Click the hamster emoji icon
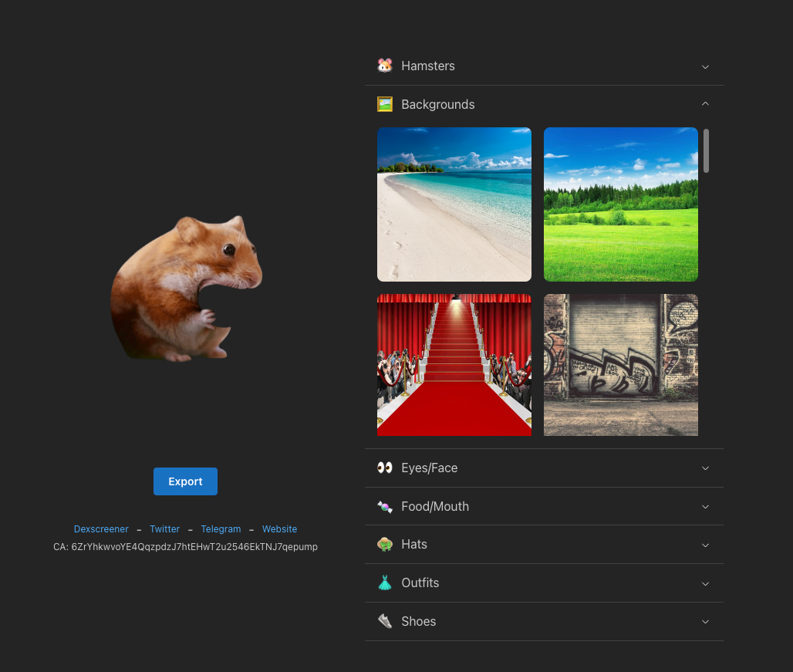The height and width of the screenshot is (672, 793). 385,66
